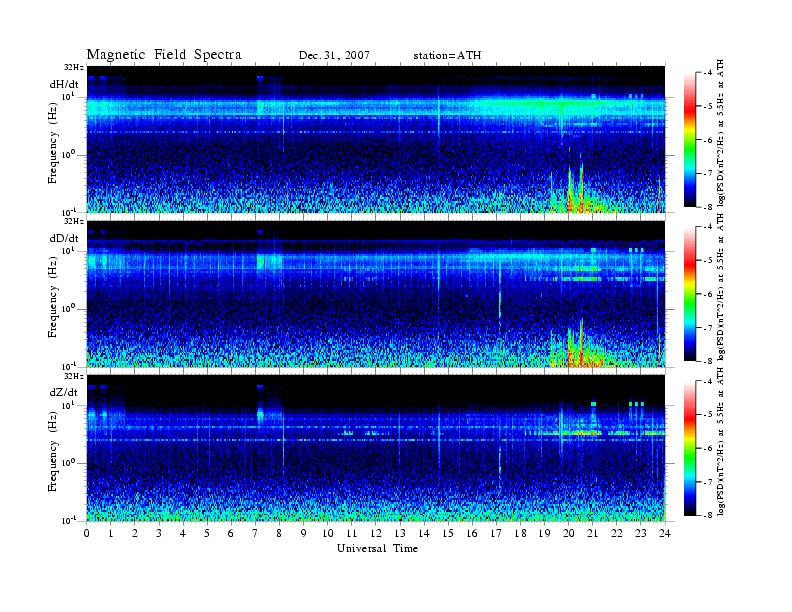Click the hour 4 tick label

pos(183,533)
